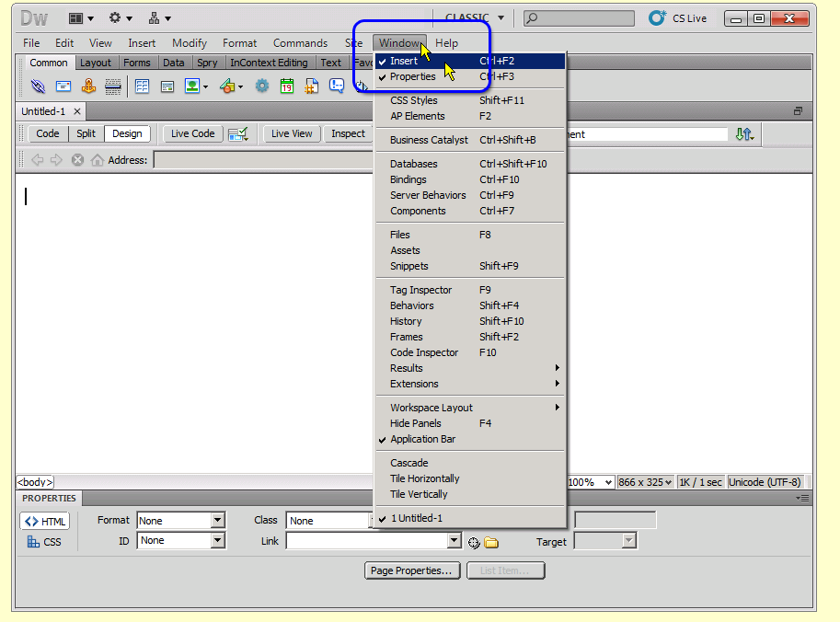Open the 866 x 325 window size dropdown
Image resolution: width=840 pixels, height=622 pixels.
[645, 482]
